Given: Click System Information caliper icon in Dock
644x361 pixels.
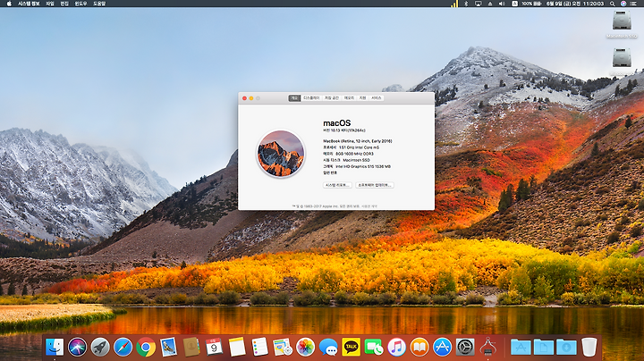Looking at the screenshot, I should tap(488, 347).
